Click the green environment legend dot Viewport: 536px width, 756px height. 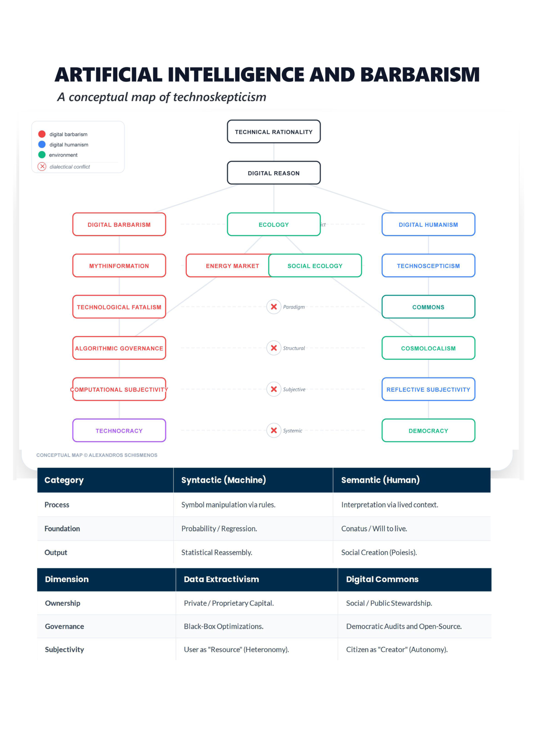coord(42,155)
